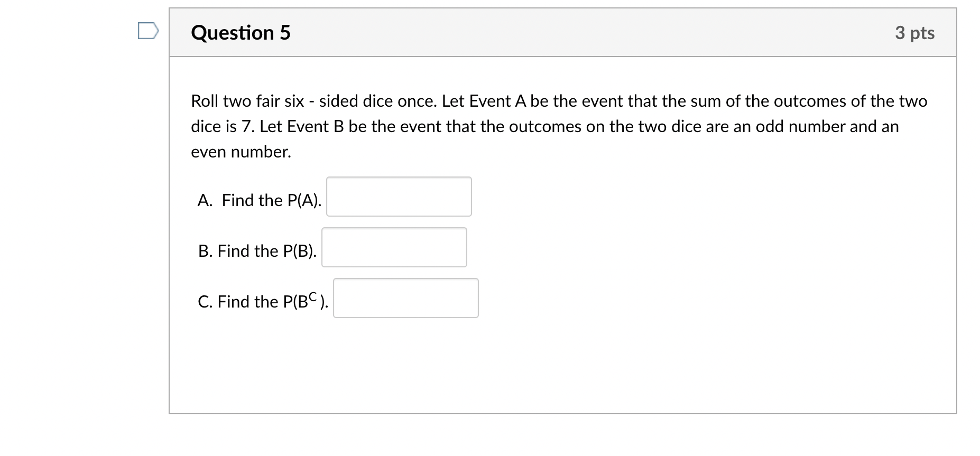Click the words "Roll two fair six"
980x456 pixels.
(x=247, y=101)
